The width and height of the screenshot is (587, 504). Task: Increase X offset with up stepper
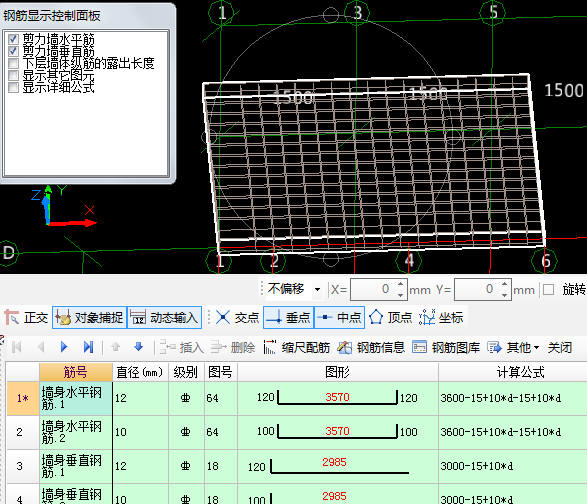coord(401,284)
